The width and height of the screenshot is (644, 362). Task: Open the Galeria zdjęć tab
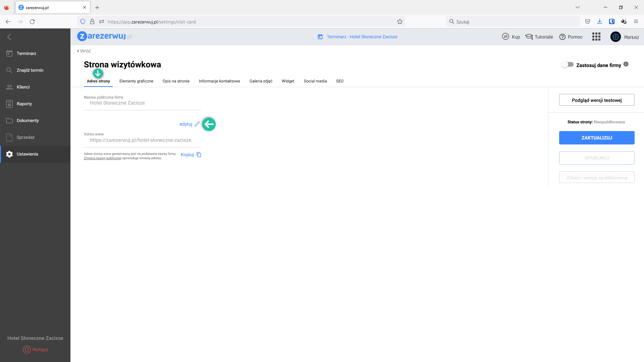261,81
